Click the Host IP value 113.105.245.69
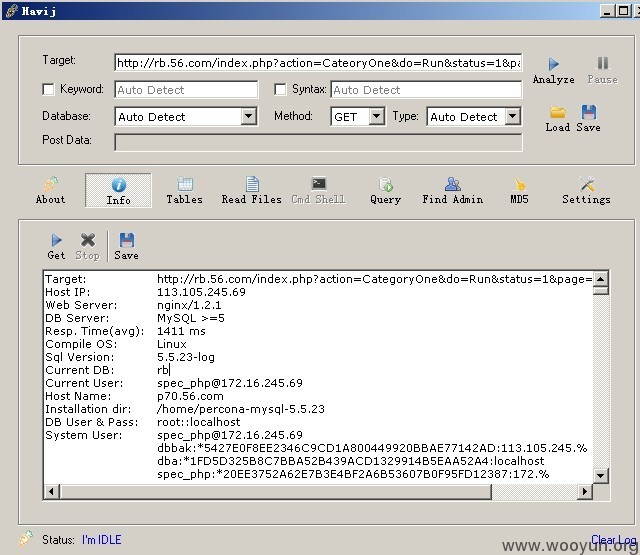 (201, 292)
